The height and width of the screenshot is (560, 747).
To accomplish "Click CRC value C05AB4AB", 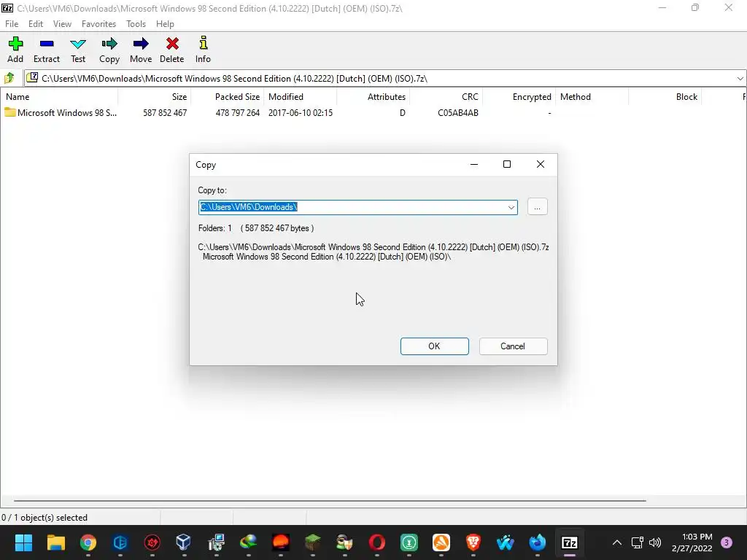I will [458, 113].
